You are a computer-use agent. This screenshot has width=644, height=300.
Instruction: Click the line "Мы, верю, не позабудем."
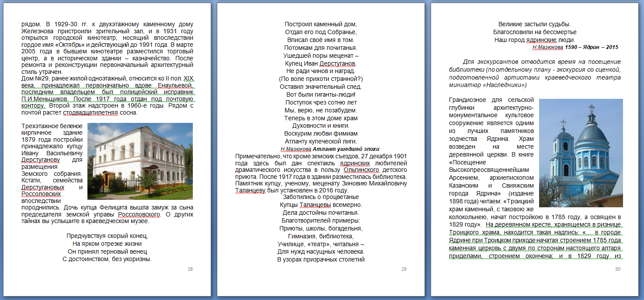[x=321, y=110]
